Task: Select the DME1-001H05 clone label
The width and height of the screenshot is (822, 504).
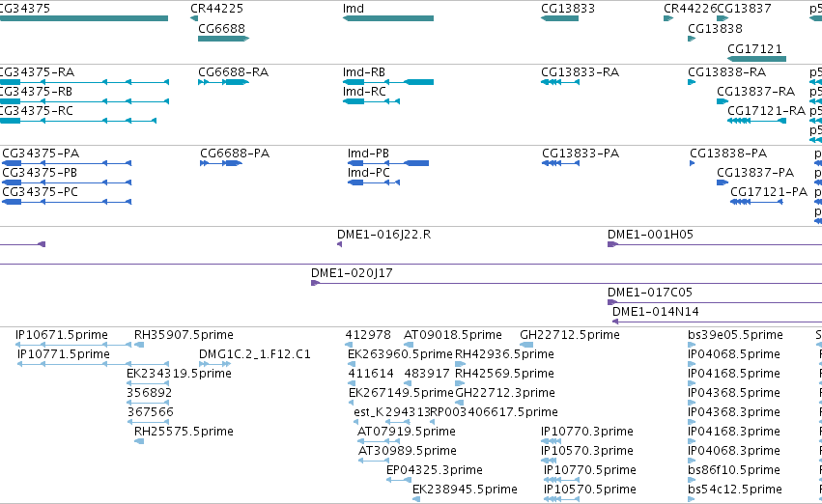Action: pyautogui.click(x=650, y=235)
